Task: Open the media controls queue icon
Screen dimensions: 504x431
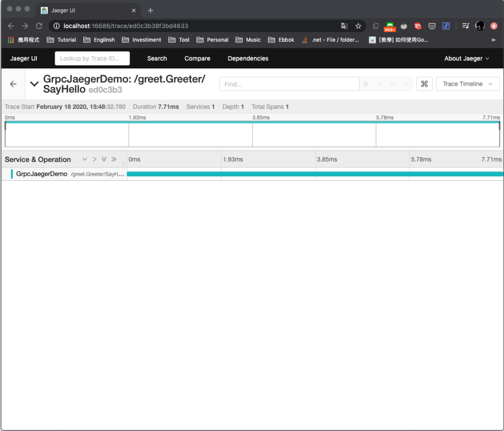Action: 466,26
